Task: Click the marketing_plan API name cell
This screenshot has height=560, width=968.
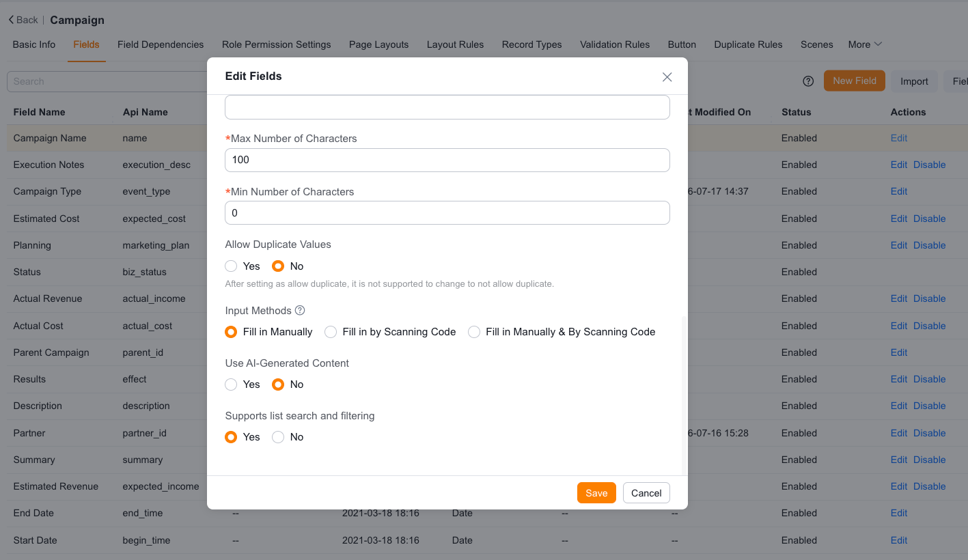Action: (x=156, y=245)
